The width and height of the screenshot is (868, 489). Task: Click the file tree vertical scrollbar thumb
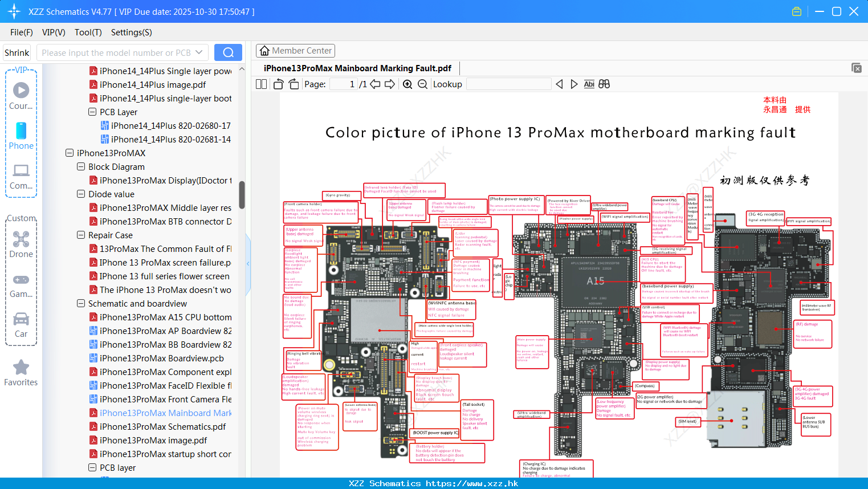pyautogui.click(x=242, y=195)
